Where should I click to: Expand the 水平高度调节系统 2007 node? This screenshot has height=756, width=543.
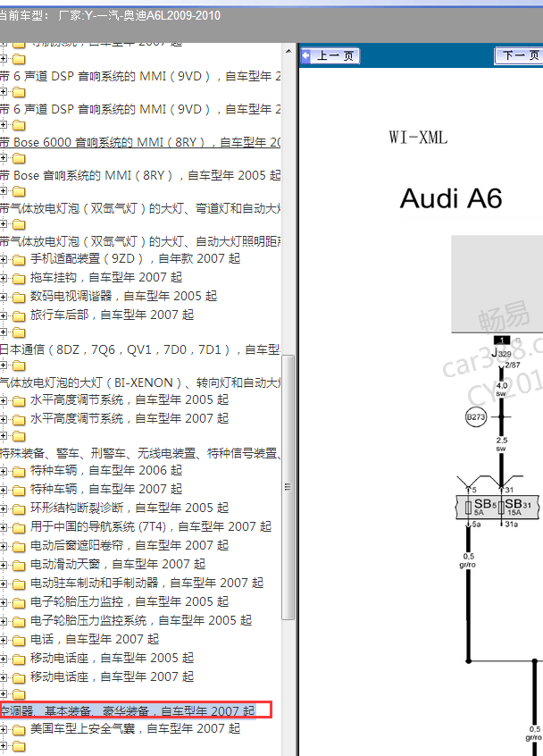tap(4, 419)
